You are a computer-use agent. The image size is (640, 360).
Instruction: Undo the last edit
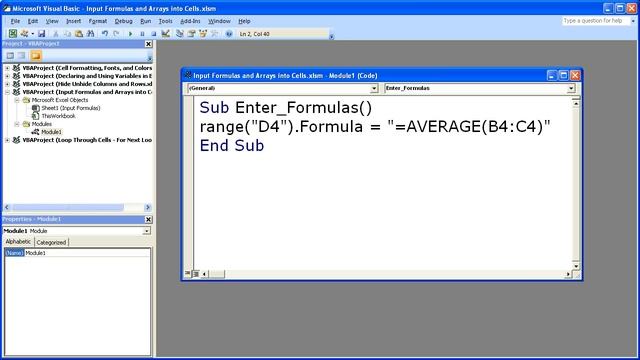pos(105,33)
